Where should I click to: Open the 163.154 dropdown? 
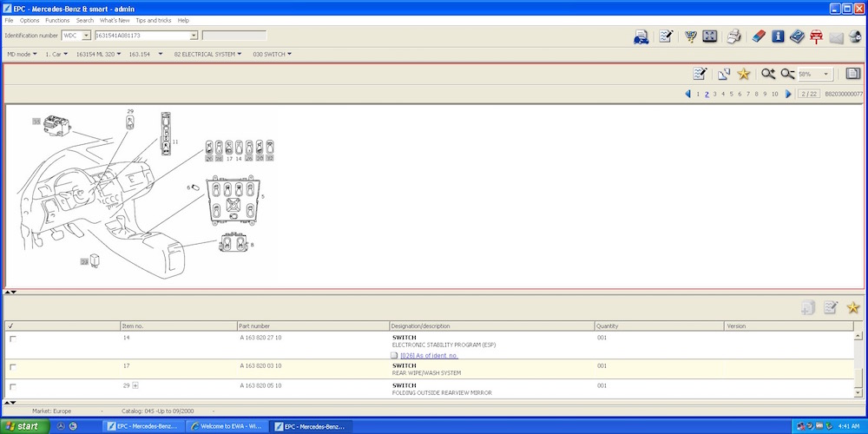pos(146,54)
